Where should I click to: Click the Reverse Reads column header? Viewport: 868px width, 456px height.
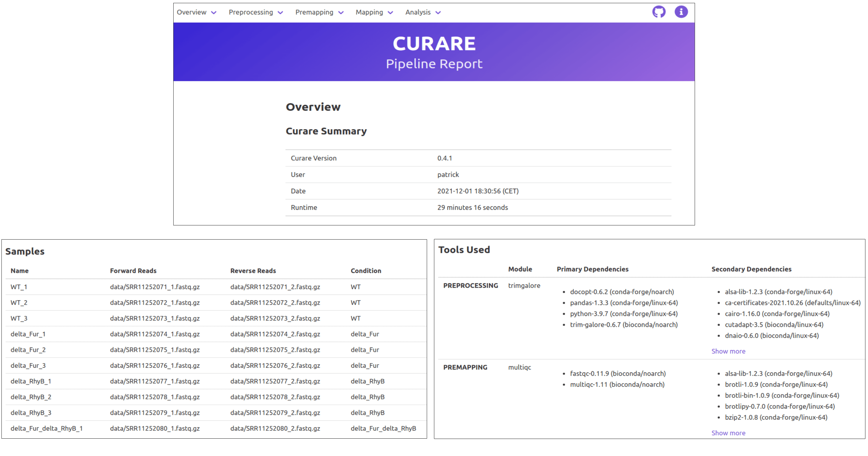pyautogui.click(x=253, y=271)
